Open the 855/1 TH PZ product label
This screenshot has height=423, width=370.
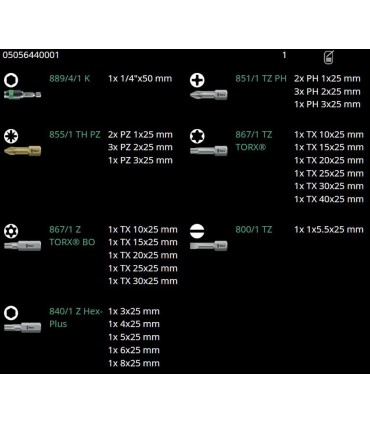tap(75, 135)
